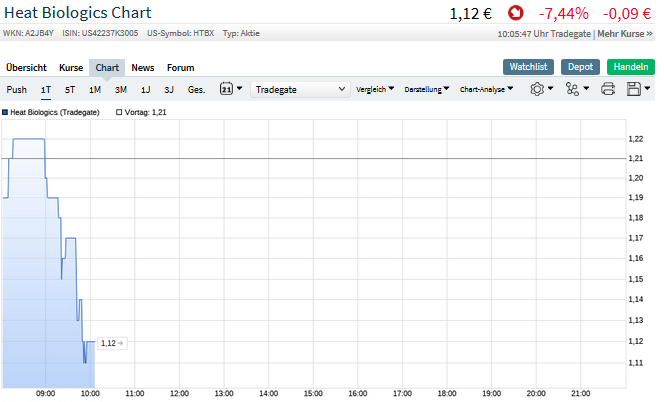Open the share chart icon
The height and width of the screenshot is (402, 664).
pyautogui.click(x=572, y=89)
